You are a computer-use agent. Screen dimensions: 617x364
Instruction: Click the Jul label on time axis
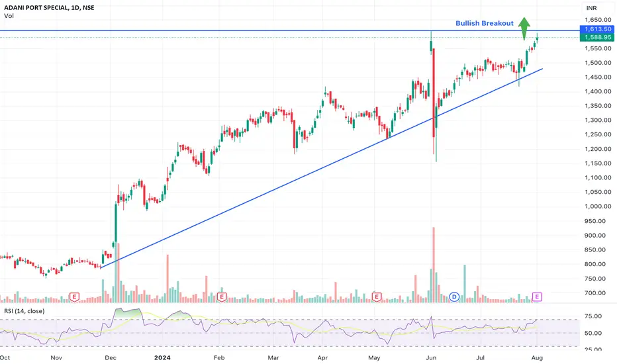(x=480, y=357)
